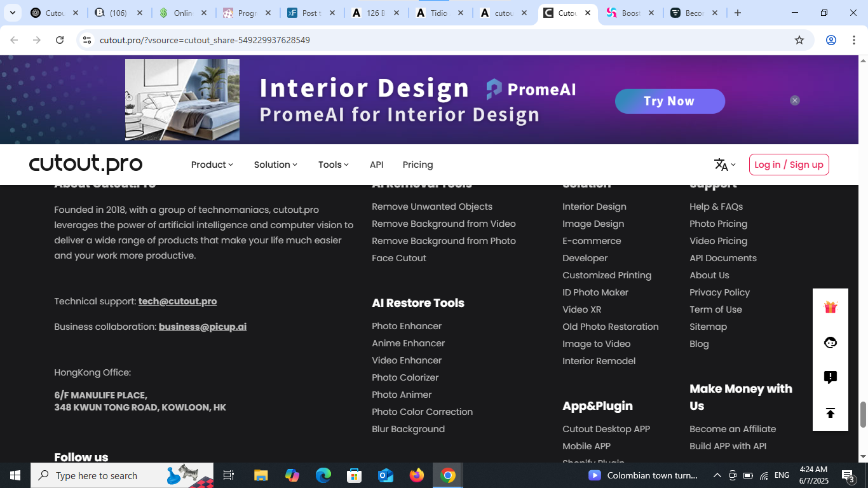Launch File Explorer from taskbar

(261, 475)
